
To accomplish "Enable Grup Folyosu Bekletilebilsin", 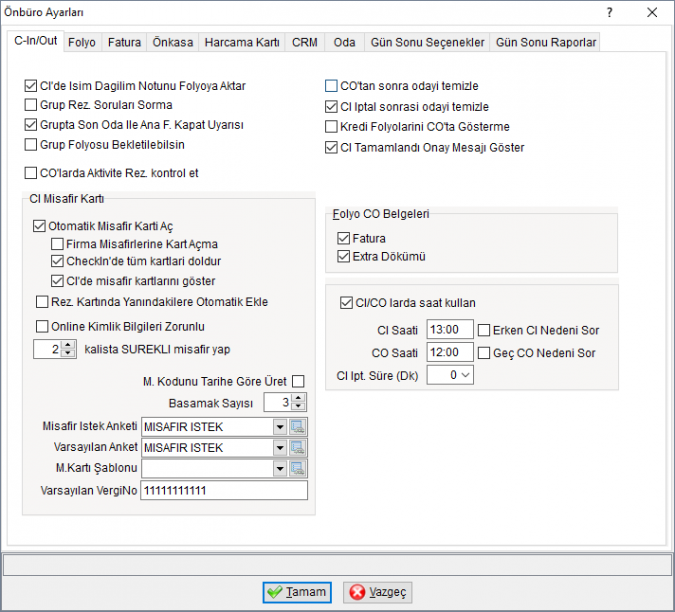I will tap(31, 145).
